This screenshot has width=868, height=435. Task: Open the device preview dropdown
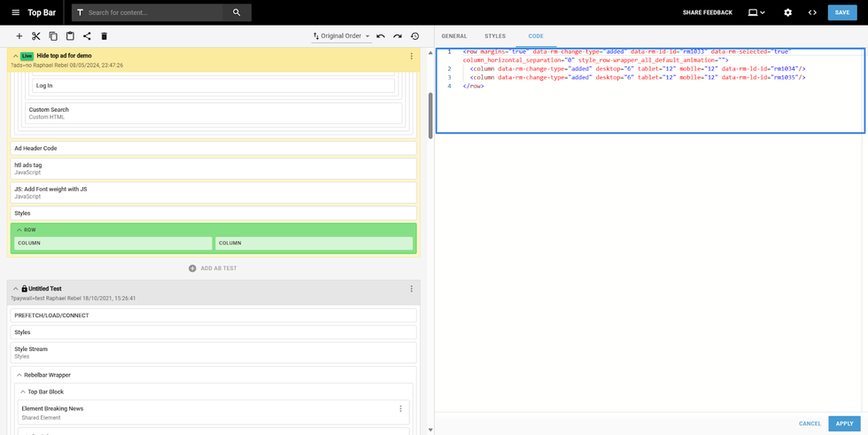tap(756, 12)
